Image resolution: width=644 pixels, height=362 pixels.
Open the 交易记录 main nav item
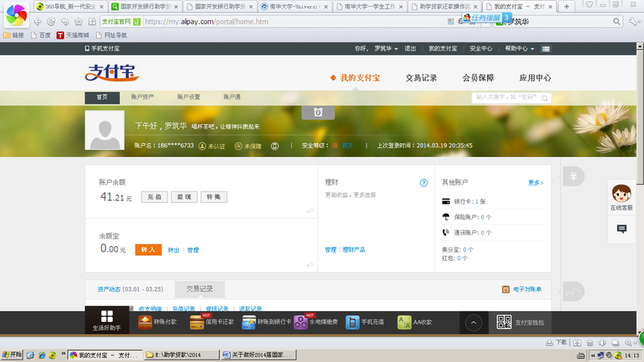[421, 78]
